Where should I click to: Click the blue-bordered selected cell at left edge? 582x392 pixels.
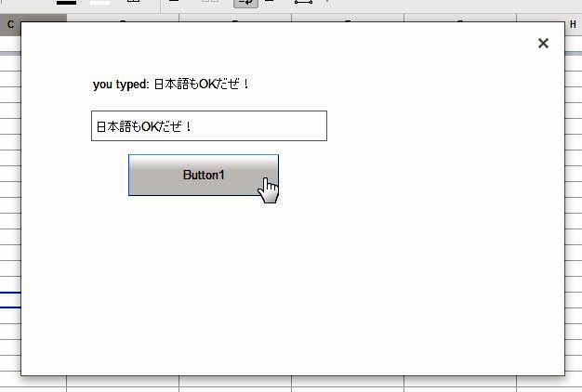click(x=9, y=299)
